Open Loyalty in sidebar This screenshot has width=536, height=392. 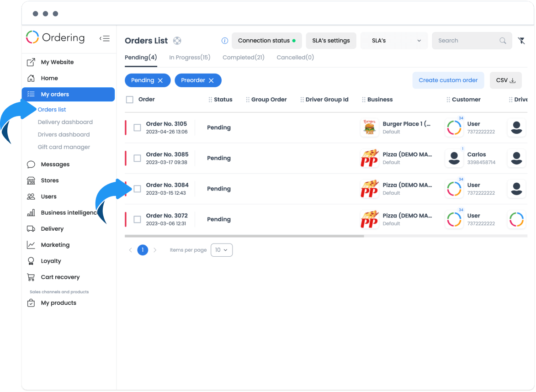(x=69, y=261)
